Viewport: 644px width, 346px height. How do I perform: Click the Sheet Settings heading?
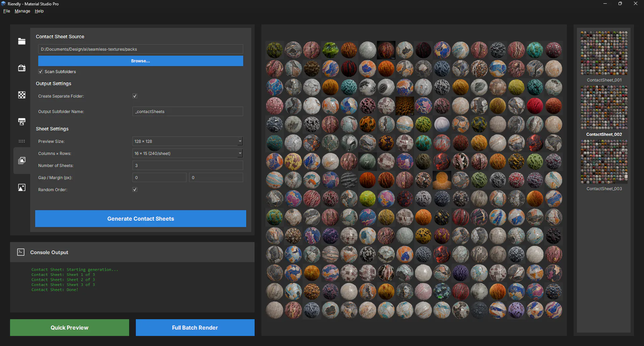[52, 129]
